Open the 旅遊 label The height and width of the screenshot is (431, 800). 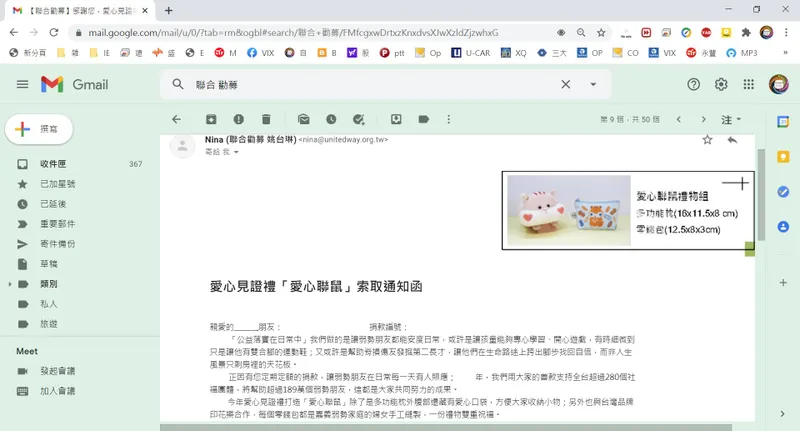click(x=79, y=323)
